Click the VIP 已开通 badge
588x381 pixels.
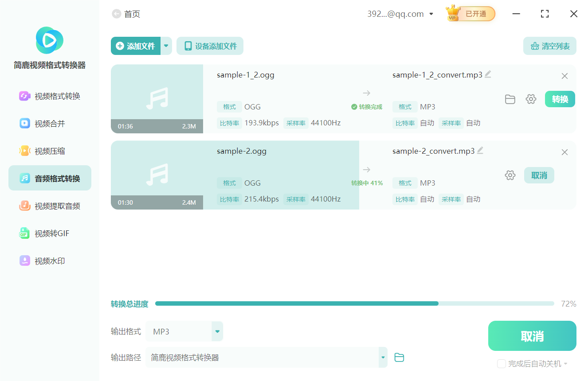click(x=470, y=14)
